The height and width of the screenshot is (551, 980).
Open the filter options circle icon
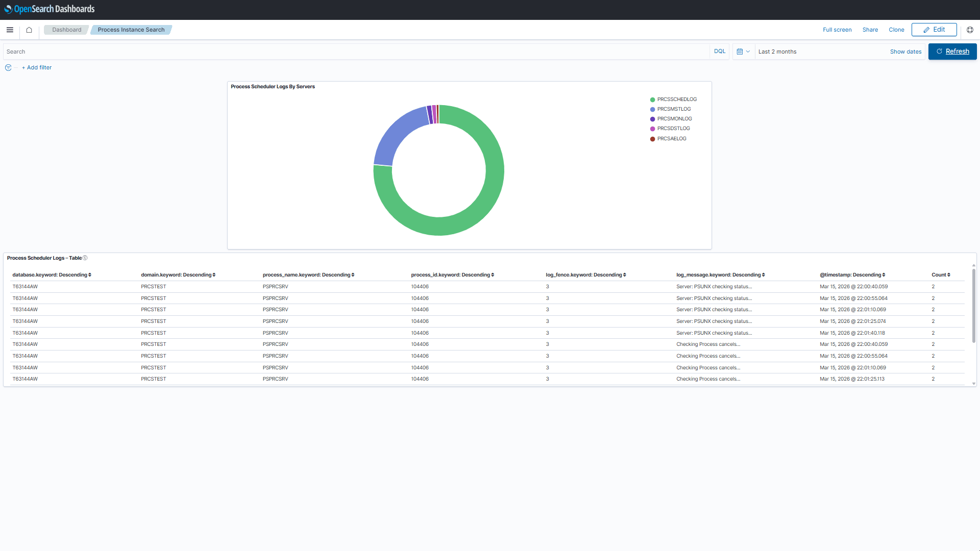point(8,67)
